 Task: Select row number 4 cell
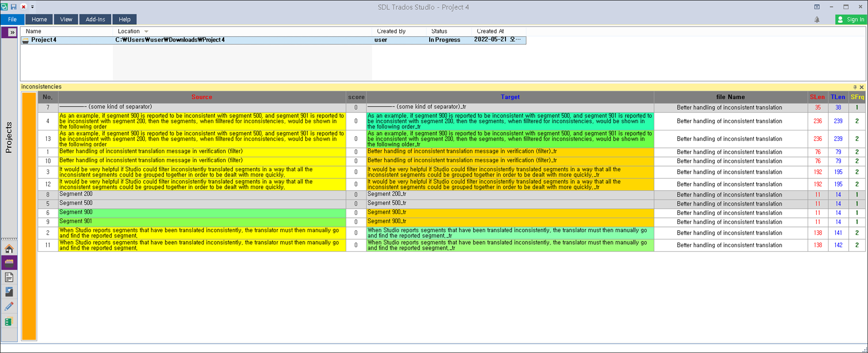(x=48, y=121)
